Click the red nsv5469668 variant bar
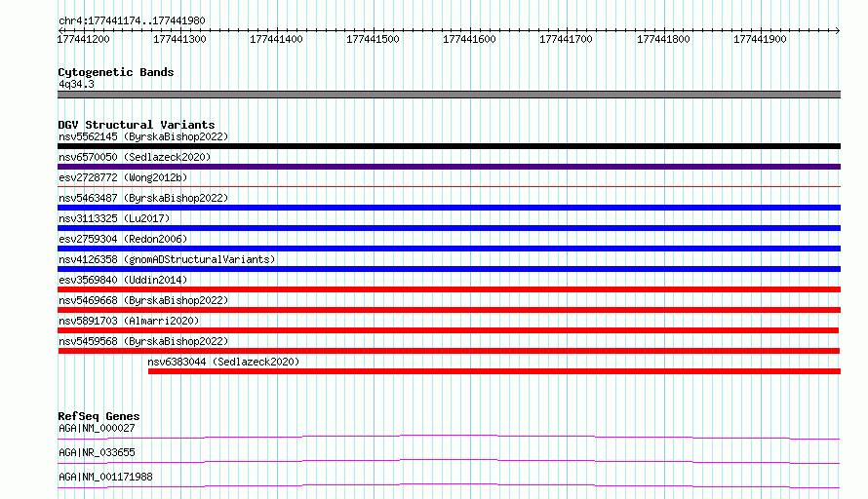868x499 pixels. pos(449,310)
